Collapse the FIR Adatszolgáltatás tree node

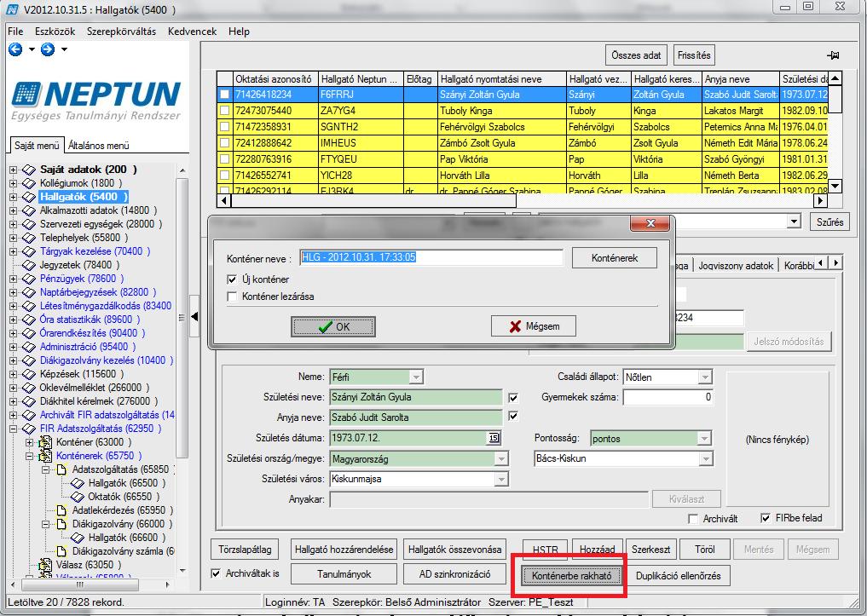point(14,429)
